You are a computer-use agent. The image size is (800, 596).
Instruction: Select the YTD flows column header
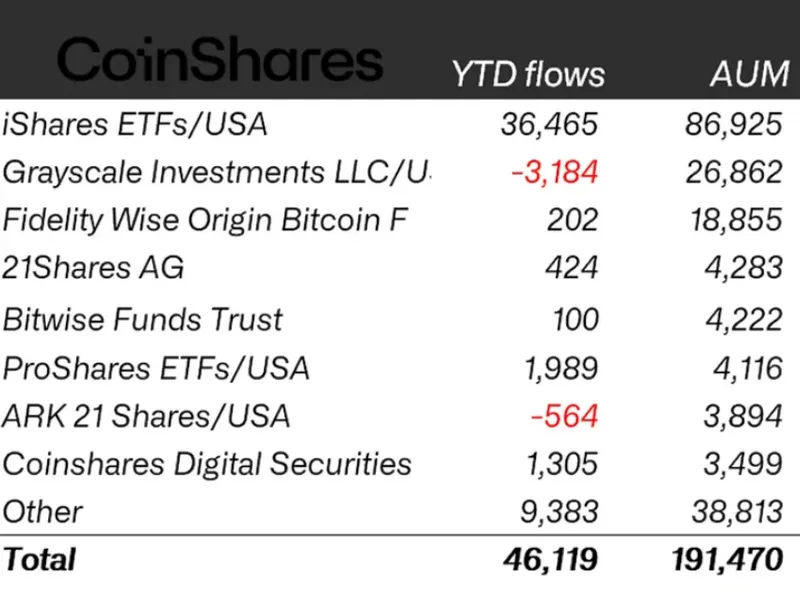(529, 75)
